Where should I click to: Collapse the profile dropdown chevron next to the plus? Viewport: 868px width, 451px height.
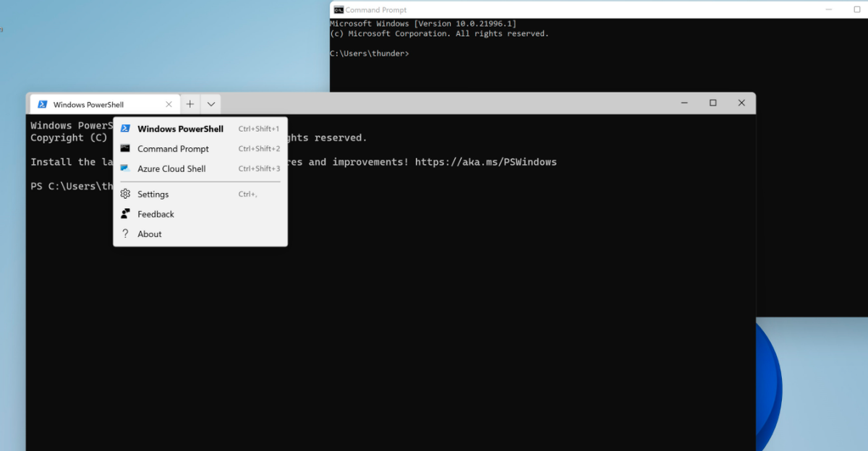click(210, 104)
